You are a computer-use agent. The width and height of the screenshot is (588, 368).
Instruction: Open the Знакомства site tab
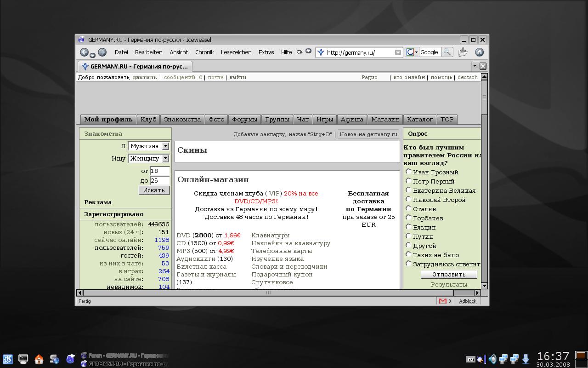point(182,120)
